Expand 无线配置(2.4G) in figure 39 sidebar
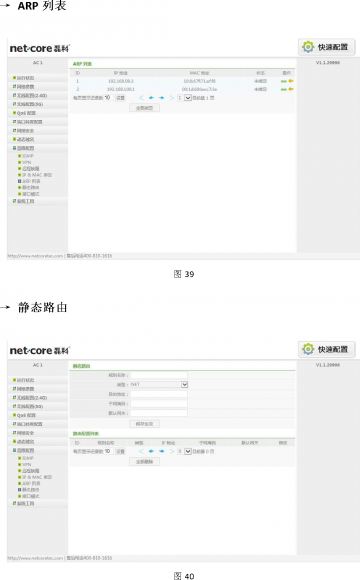 (x=30, y=95)
